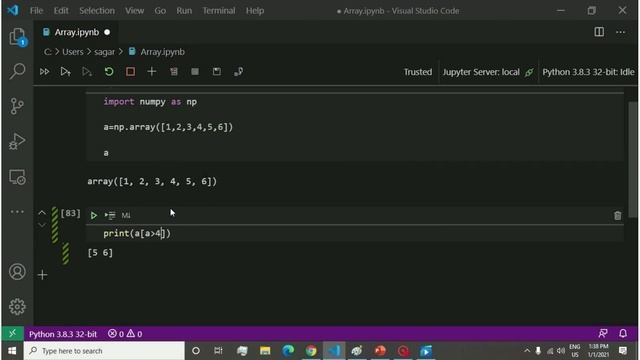The height and width of the screenshot is (360, 640).
Task: Open the Remote Explorer view
Action: (x=17, y=177)
